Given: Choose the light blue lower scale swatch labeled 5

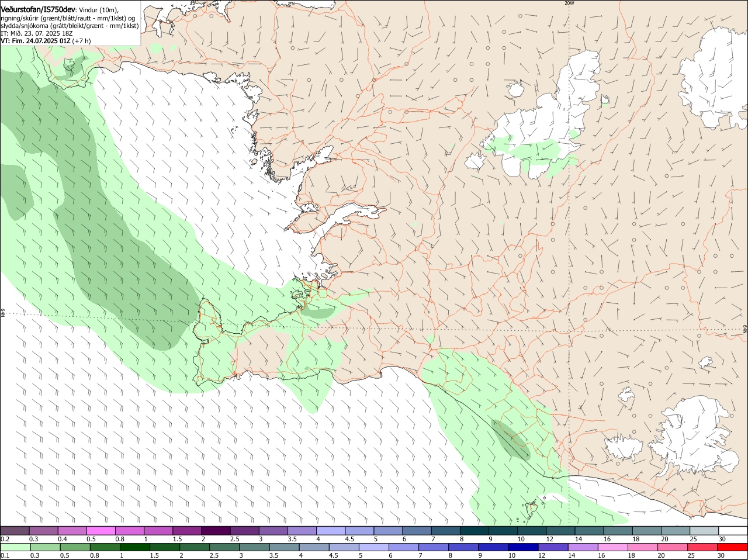Looking at the screenshot, I should pyautogui.click(x=373, y=548).
